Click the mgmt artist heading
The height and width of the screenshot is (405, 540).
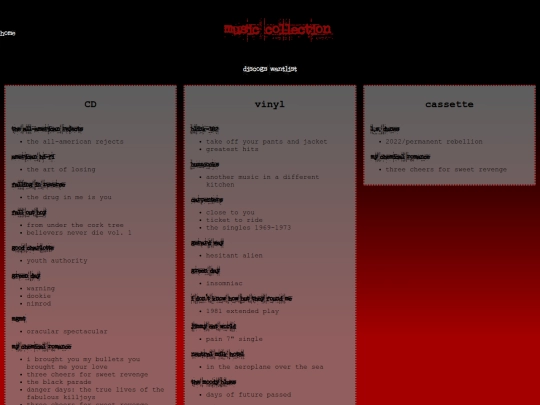[x=19, y=319]
